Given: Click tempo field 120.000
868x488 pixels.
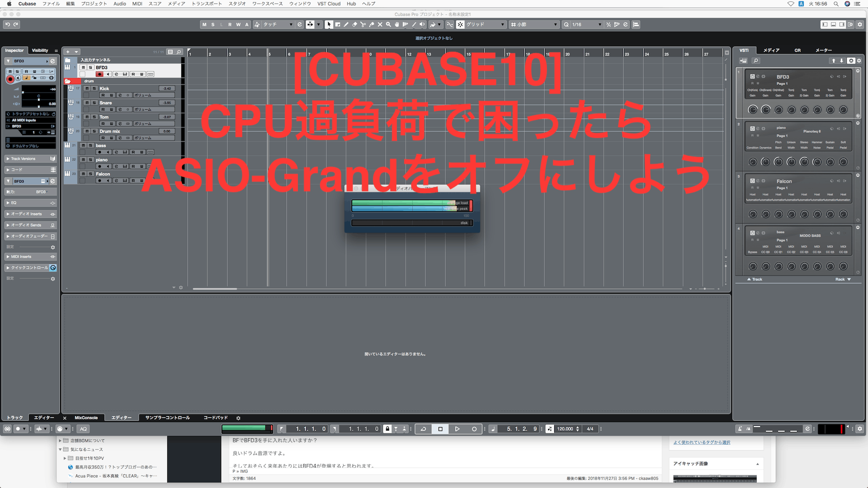Looking at the screenshot, I should (565, 429).
